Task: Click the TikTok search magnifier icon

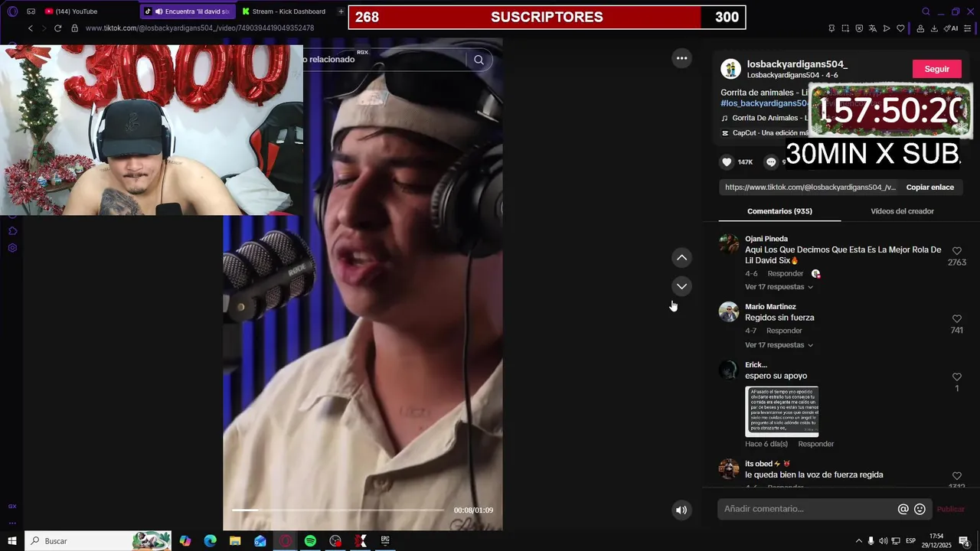Action: pos(479,60)
